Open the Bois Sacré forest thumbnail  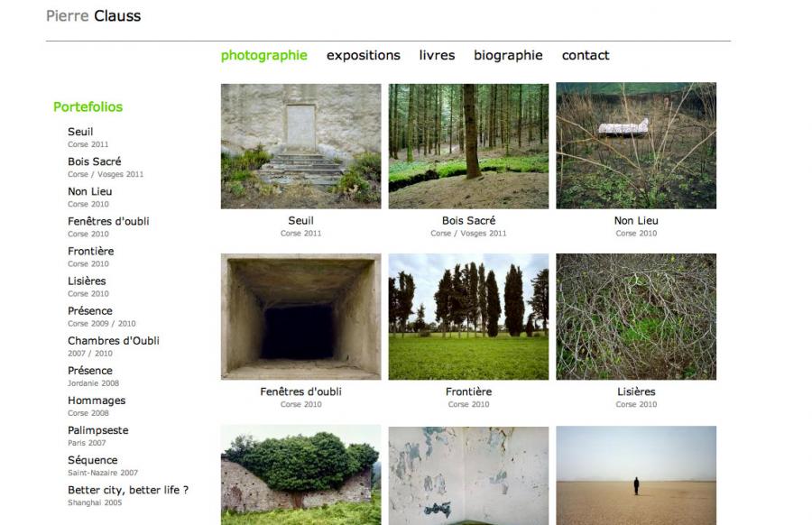click(x=468, y=146)
